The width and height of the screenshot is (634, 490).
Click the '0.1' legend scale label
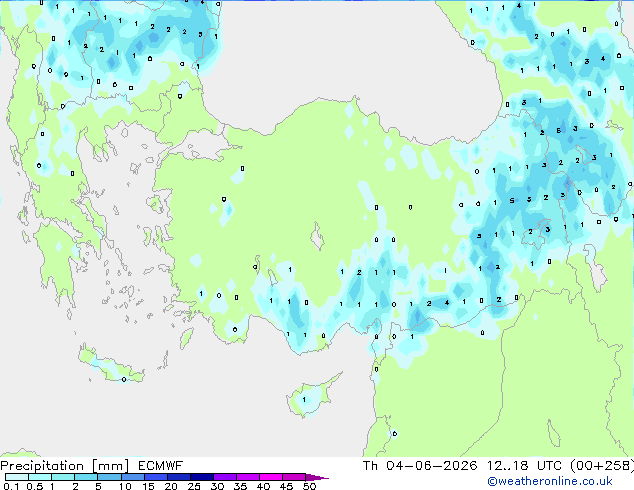tap(12, 486)
